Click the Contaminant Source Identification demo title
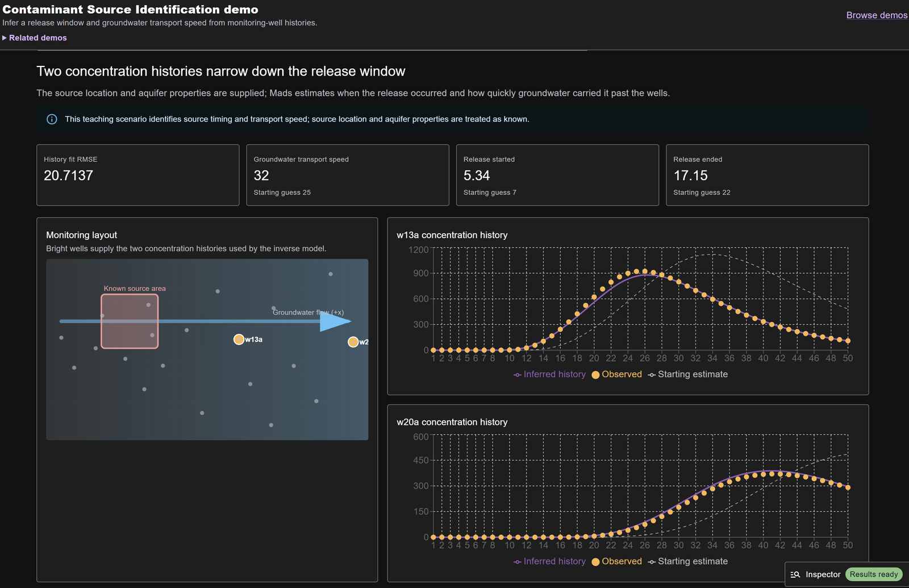The height and width of the screenshot is (588, 909). (130, 10)
